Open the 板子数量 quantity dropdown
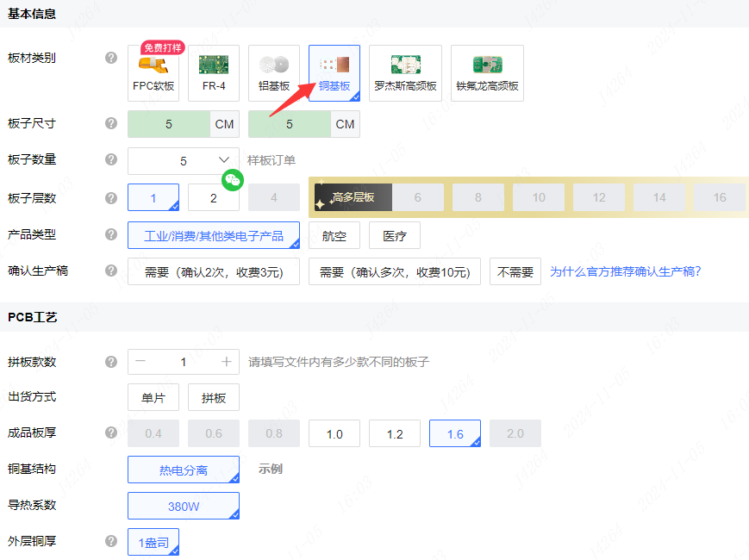 click(x=183, y=160)
